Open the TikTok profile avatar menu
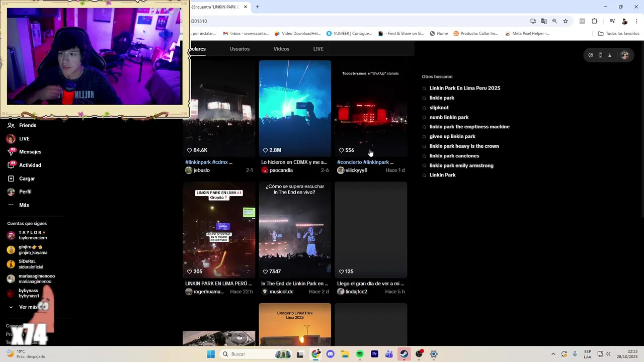The width and height of the screenshot is (644, 362). [x=624, y=55]
